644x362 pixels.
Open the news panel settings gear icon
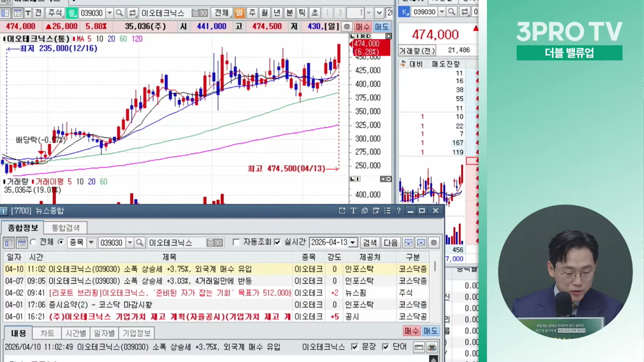[x=434, y=242]
